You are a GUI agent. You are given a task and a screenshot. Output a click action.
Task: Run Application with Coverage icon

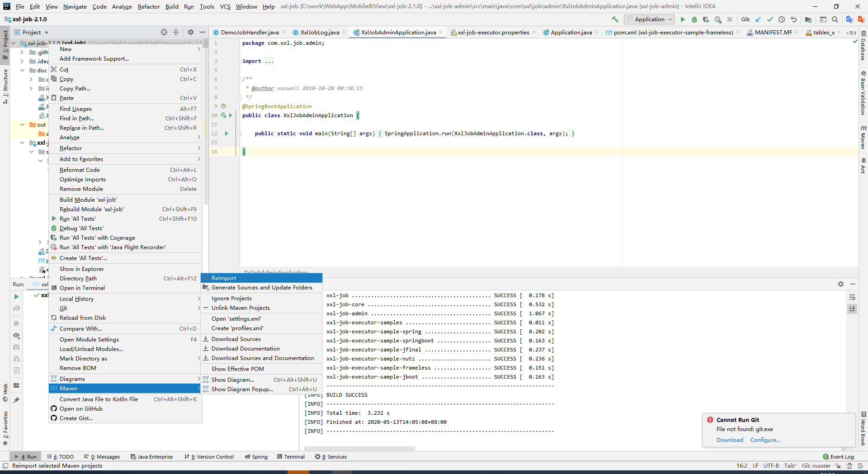coord(706,19)
